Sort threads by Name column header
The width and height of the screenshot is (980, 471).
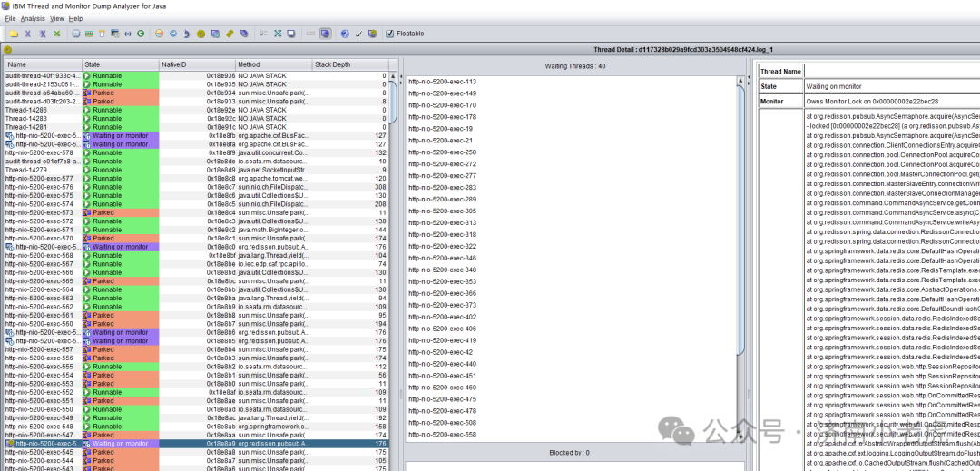coord(44,64)
